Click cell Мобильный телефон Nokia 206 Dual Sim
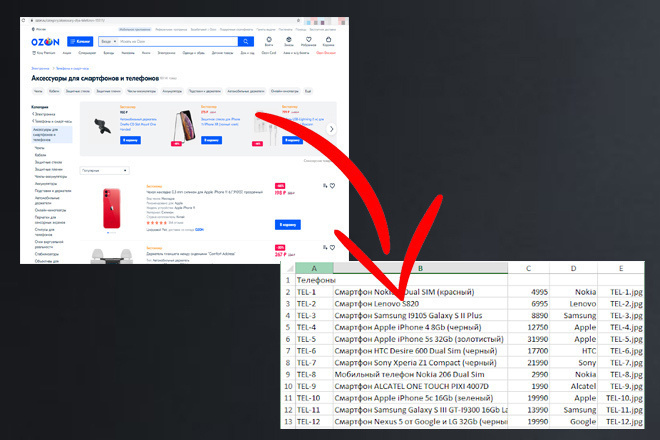Screen dimensions: 660x440 pyautogui.click(x=420, y=374)
